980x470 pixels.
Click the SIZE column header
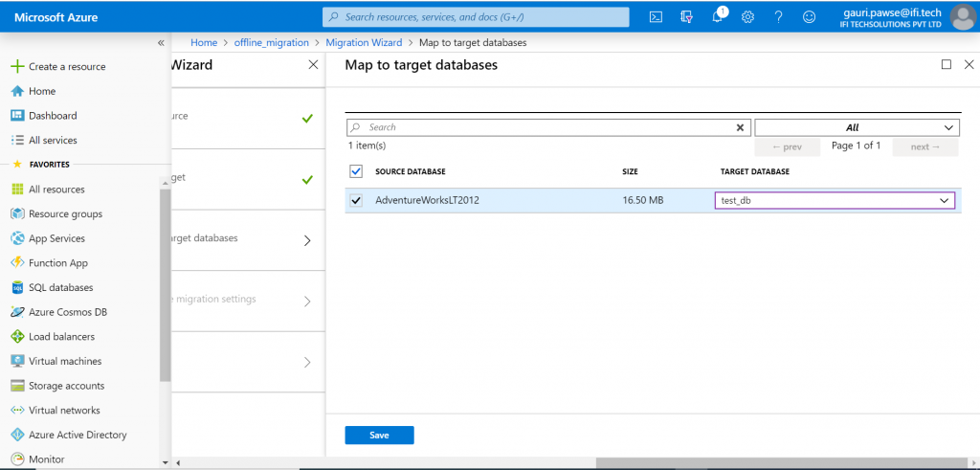(x=630, y=172)
